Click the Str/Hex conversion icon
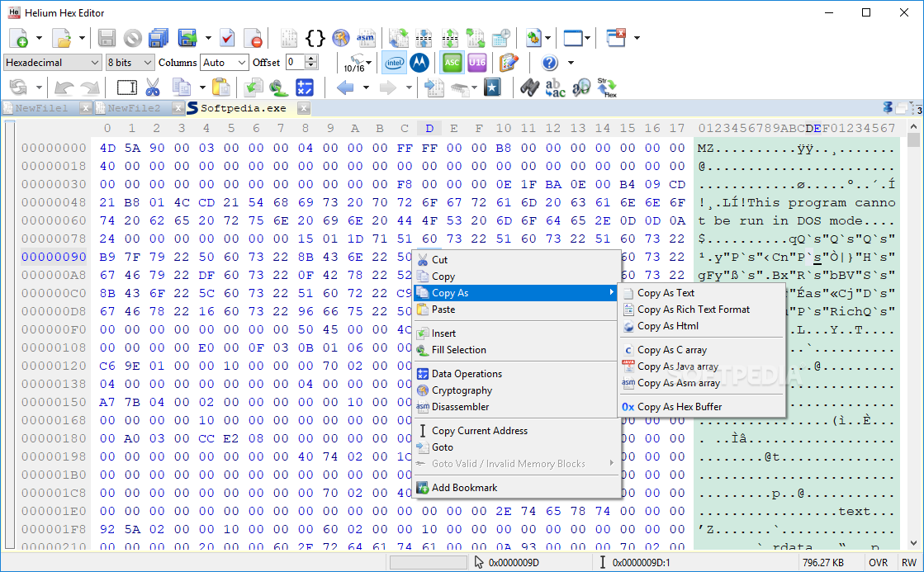The width and height of the screenshot is (924, 572). pyautogui.click(x=606, y=87)
